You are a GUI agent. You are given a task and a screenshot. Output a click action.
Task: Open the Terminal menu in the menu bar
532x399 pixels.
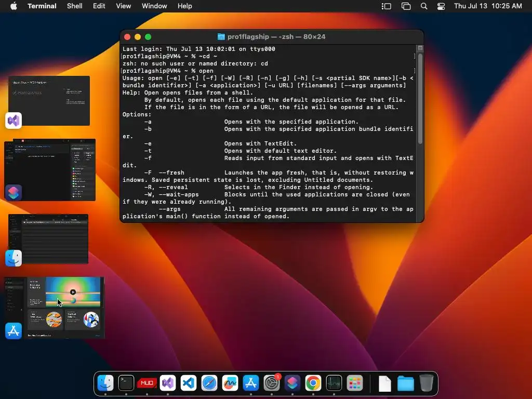click(42, 6)
